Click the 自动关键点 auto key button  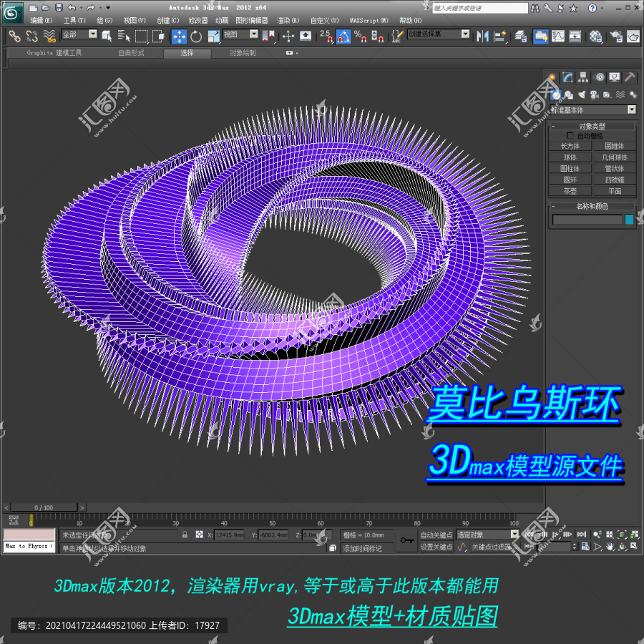click(436, 535)
